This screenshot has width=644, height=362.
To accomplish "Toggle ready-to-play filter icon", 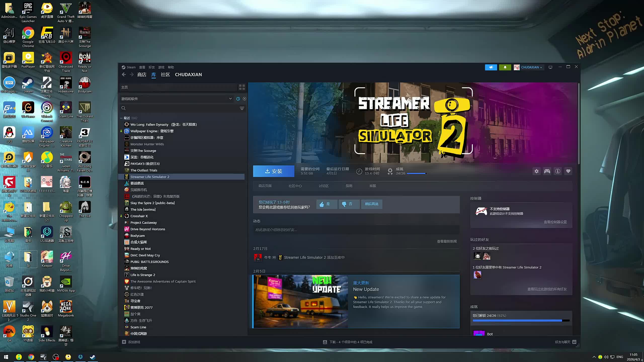I will click(245, 99).
